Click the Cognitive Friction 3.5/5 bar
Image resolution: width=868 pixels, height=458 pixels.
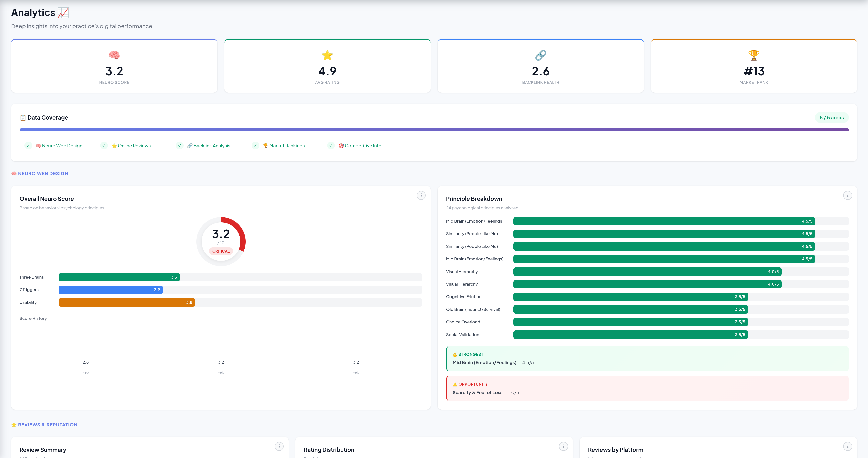[630, 297]
